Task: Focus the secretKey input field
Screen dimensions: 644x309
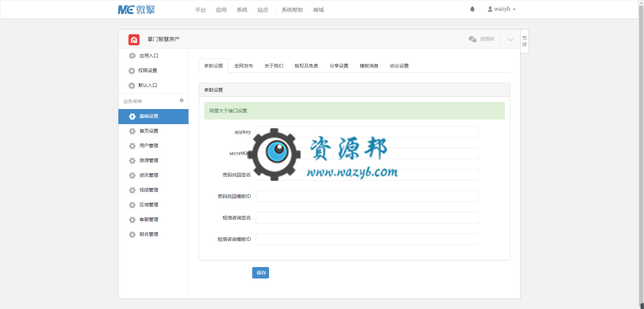Action: pos(367,153)
